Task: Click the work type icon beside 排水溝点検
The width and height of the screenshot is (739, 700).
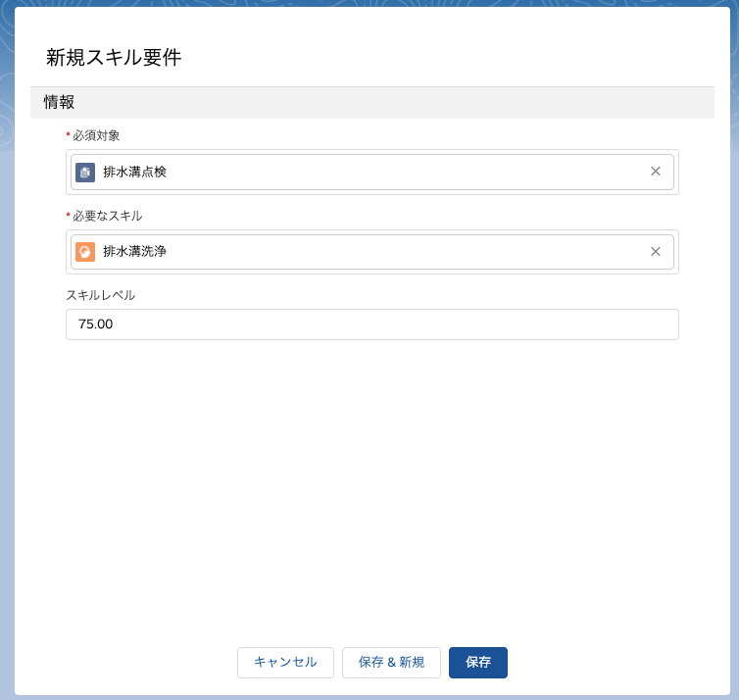Action: click(x=85, y=172)
